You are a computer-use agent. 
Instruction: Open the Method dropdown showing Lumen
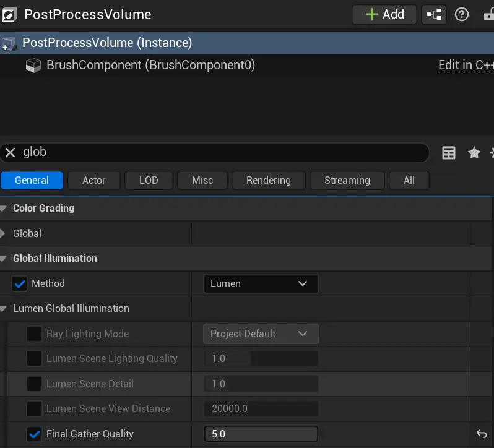pos(260,283)
